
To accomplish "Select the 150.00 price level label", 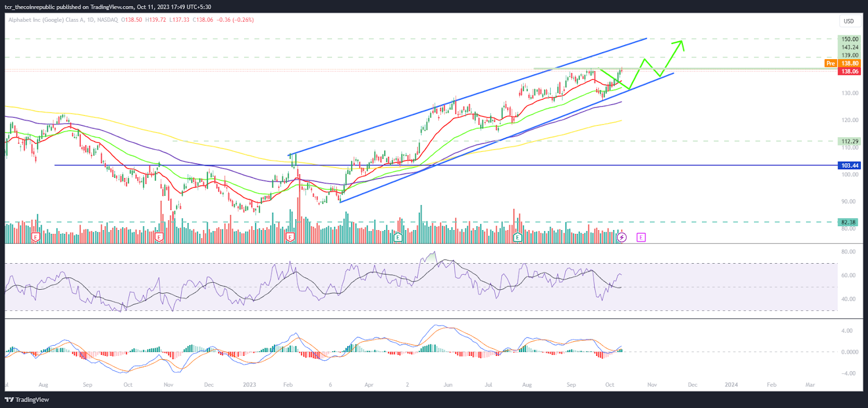I will (850, 39).
